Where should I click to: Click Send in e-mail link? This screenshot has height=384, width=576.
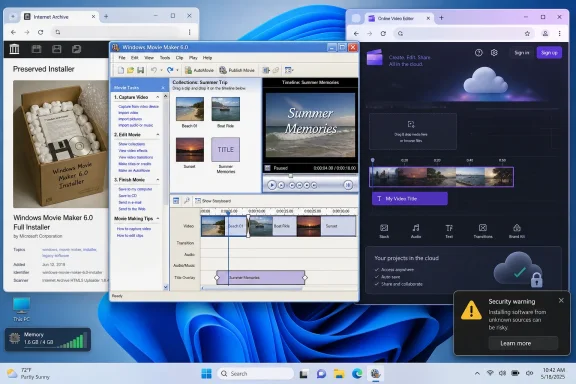point(130,202)
